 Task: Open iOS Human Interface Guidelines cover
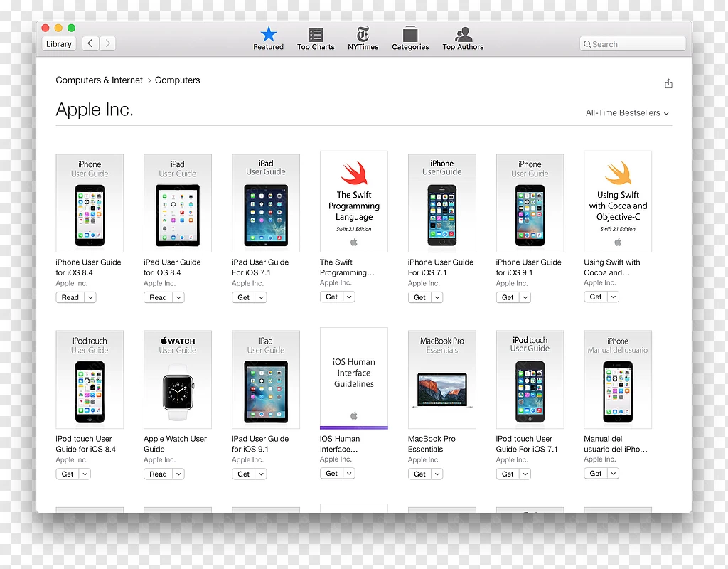point(354,378)
